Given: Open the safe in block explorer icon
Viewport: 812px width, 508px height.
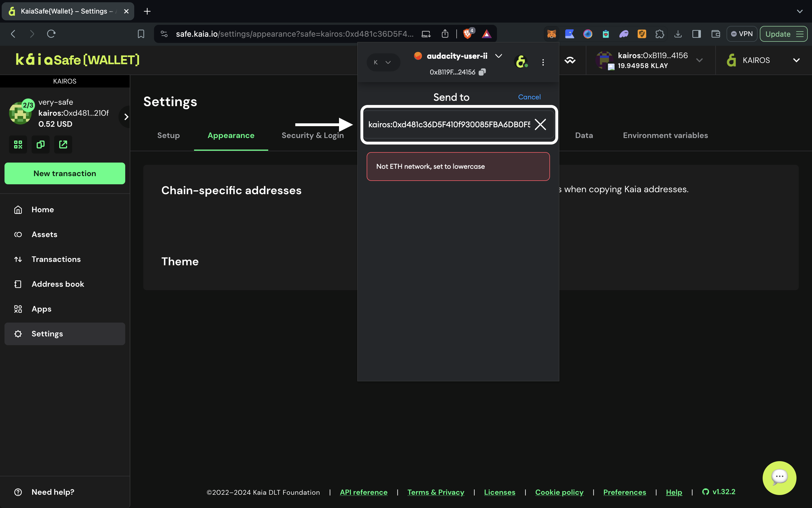Looking at the screenshot, I should 63,144.
